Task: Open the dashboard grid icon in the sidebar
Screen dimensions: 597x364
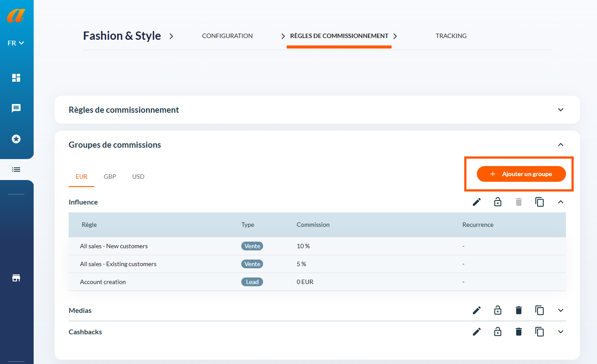Action: pyautogui.click(x=16, y=78)
